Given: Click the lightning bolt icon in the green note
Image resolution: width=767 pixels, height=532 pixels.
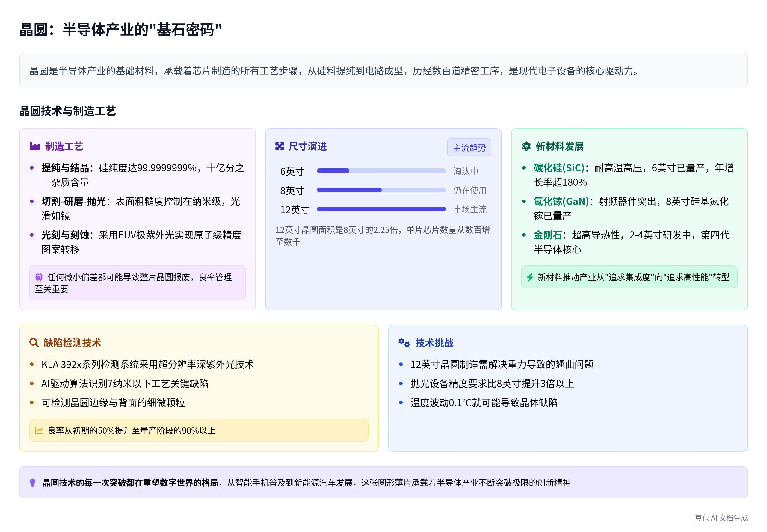Looking at the screenshot, I should click(530, 277).
